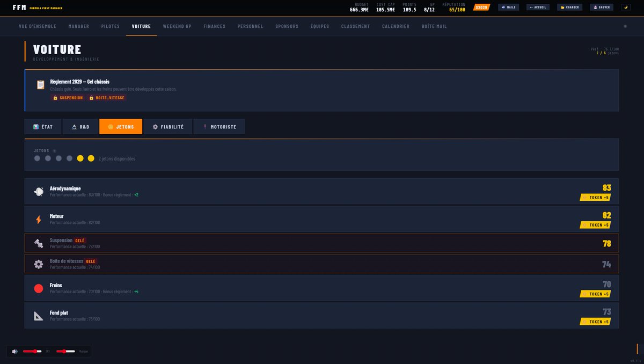Click the Budget value 666.3M€
The height and width of the screenshot is (364, 644).
click(359, 10)
